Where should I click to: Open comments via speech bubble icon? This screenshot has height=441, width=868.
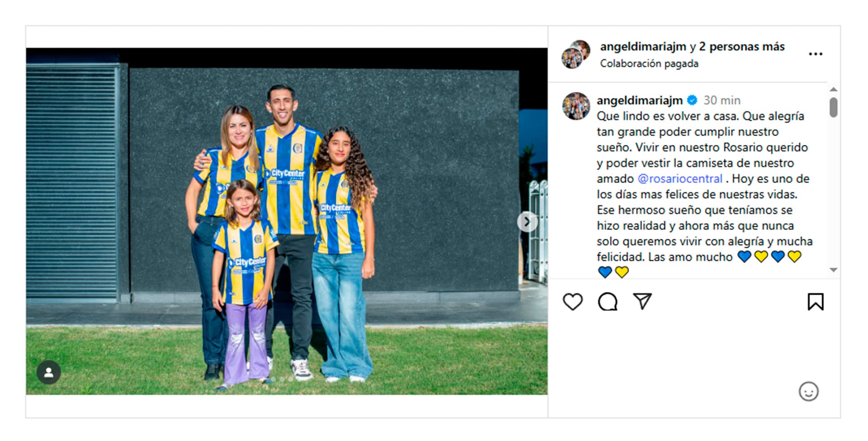click(608, 302)
